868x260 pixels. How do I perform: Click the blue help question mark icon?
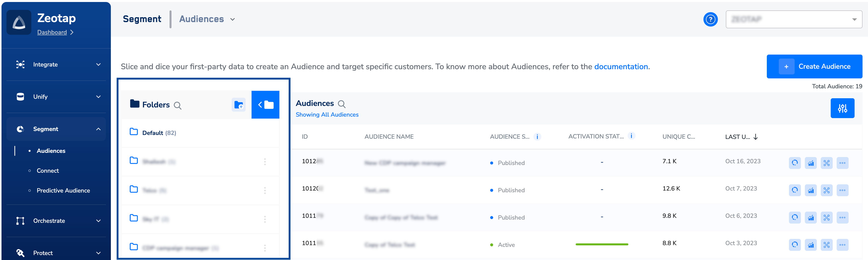pyautogui.click(x=710, y=20)
